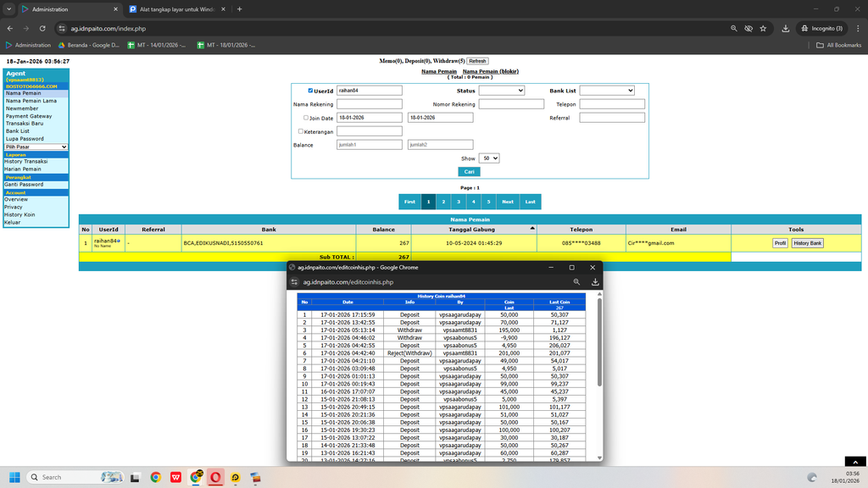
Task: Go to page 5 in pagination
Action: point(488,202)
